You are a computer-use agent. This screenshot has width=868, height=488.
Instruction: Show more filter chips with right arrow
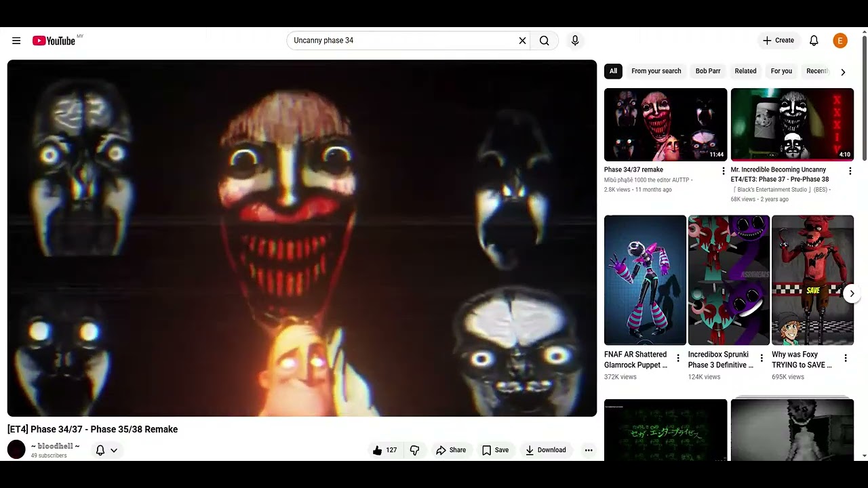[843, 72]
